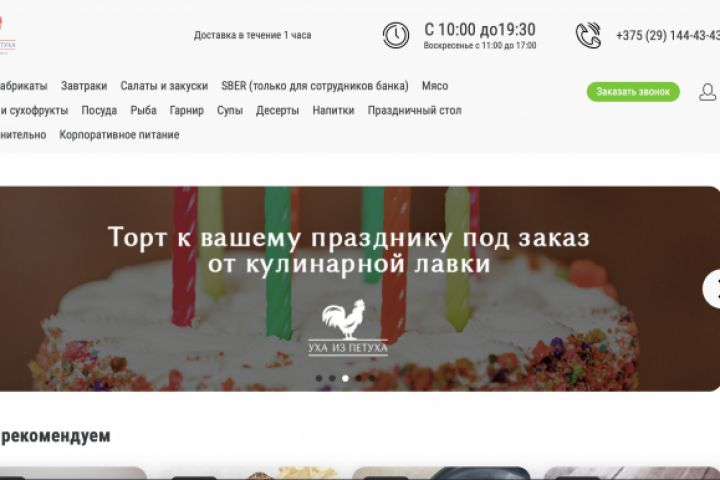720x480 pixels.
Task: Open the Салаты и закуски category
Action: pyautogui.click(x=164, y=86)
